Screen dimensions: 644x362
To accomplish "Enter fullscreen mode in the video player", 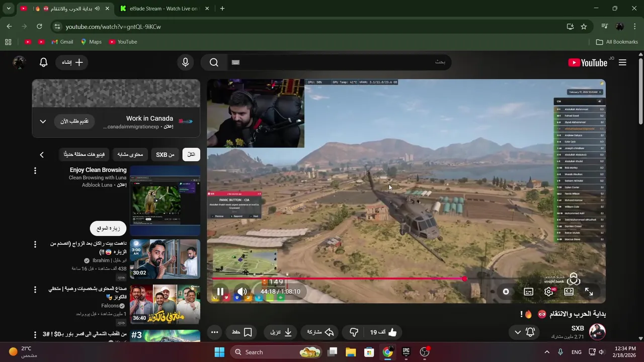I will (x=589, y=292).
